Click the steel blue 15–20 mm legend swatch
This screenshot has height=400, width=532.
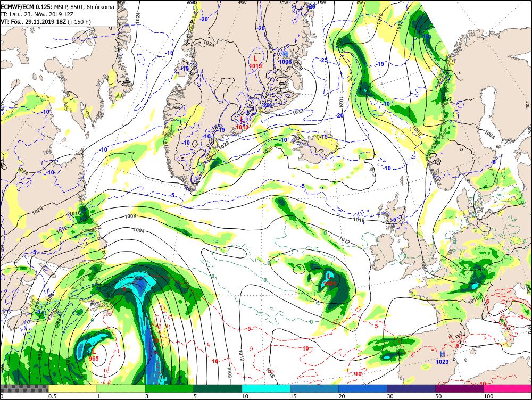pyautogui.click(x=314, y=388)
